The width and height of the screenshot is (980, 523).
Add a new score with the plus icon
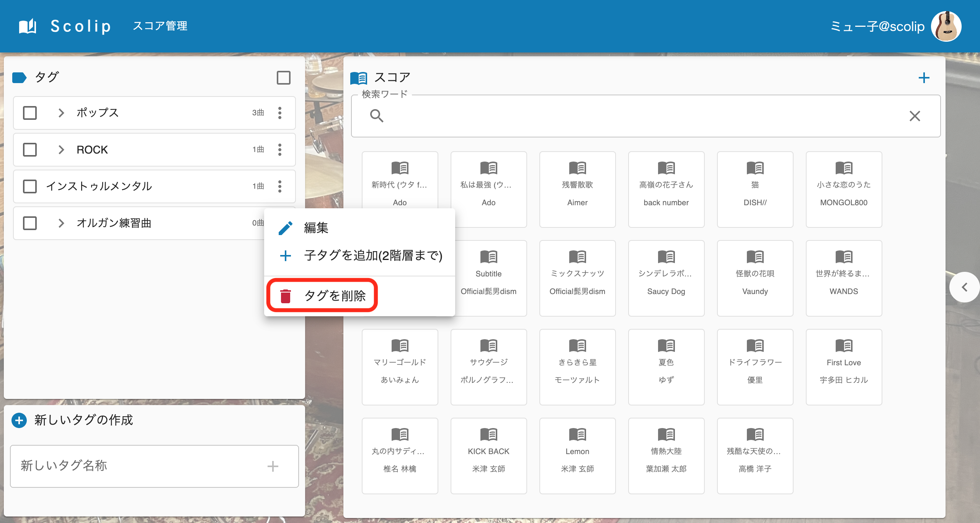pos(924,78)
